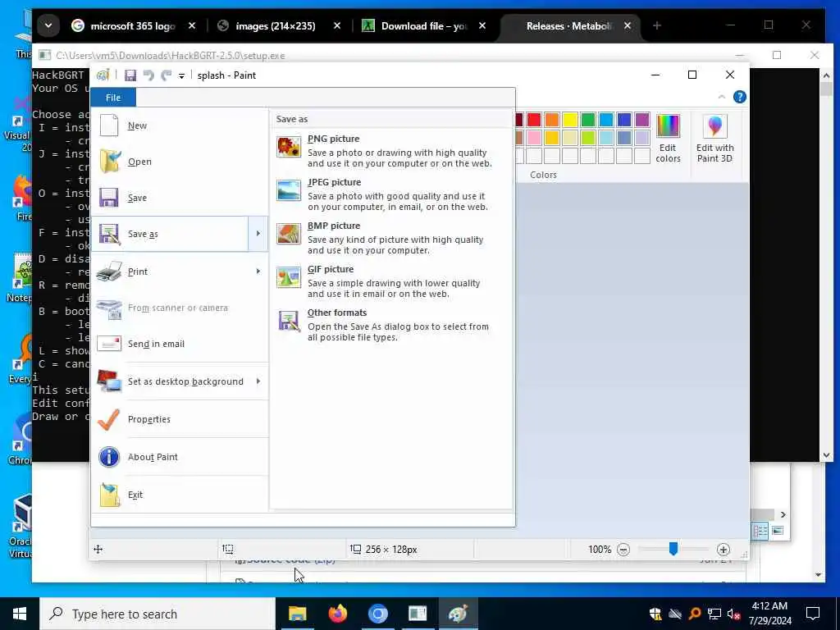Pick the red color swatch
The width and height of the screenshot is (840, 630).
(534, 120)
